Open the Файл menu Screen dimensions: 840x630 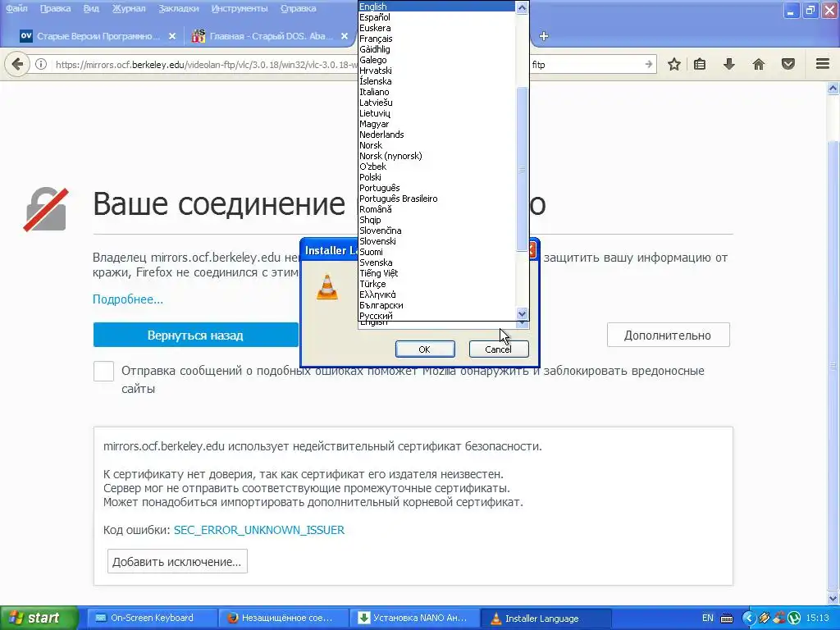[16, 8]
